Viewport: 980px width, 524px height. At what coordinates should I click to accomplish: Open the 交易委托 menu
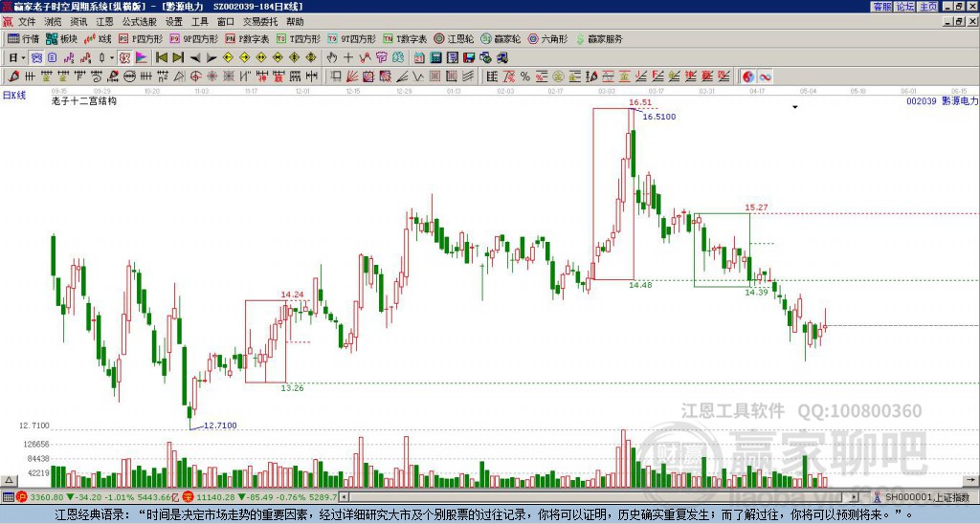point(260,22)
